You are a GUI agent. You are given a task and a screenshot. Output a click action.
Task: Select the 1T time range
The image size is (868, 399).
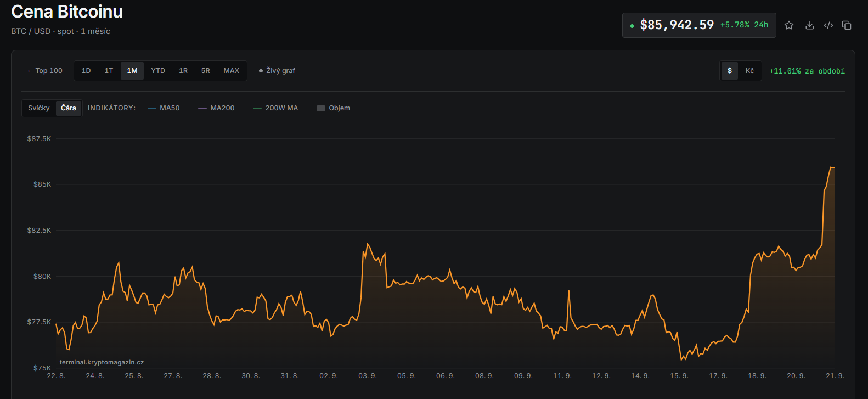pyautogui.click(x=109, y=71)
